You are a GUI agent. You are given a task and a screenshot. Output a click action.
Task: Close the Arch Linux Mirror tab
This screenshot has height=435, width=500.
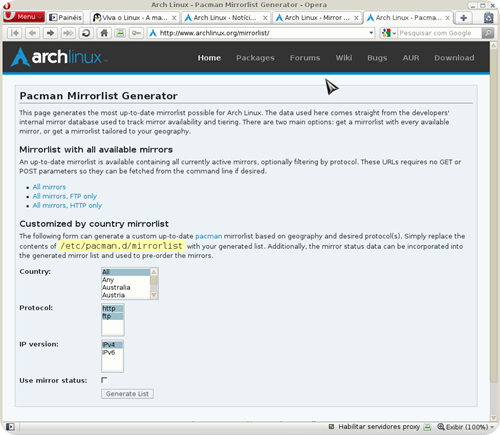click(356, 18)
